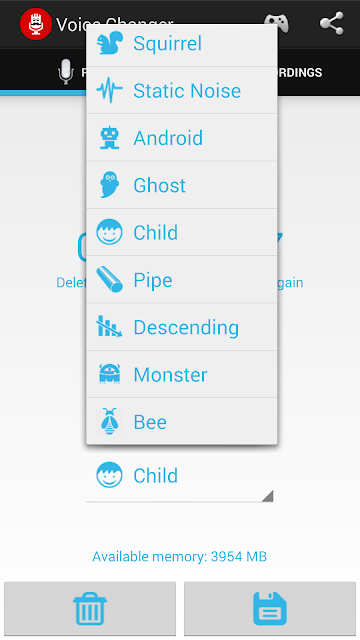
Task: Pick the Android robot icon
Action: pyautogui.click(x=109, y=138)
